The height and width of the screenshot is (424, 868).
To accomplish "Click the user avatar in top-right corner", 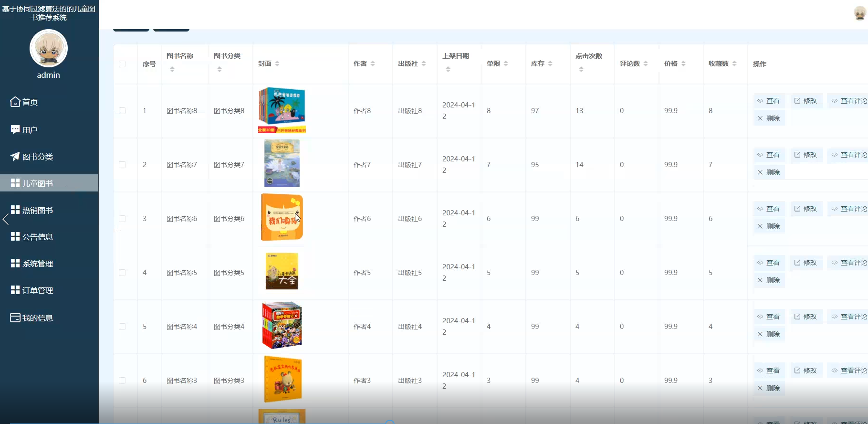I will point(860,13).
